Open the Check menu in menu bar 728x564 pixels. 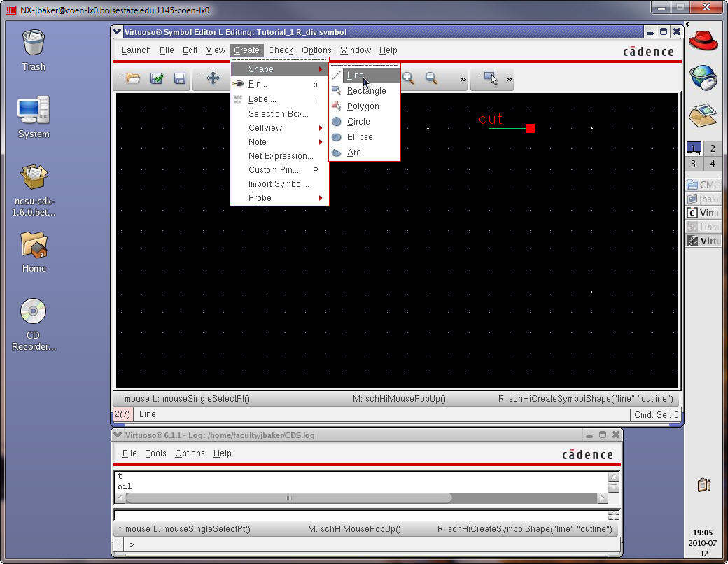coord(281,50)
